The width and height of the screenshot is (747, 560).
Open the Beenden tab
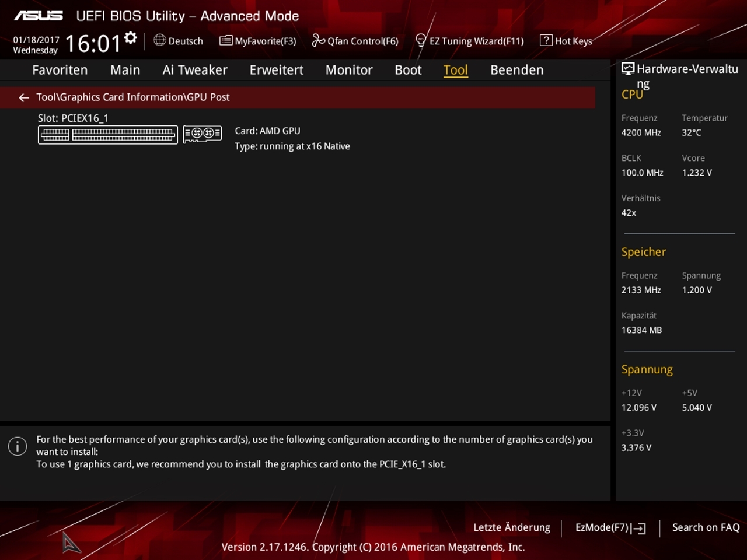coord(517,70)
